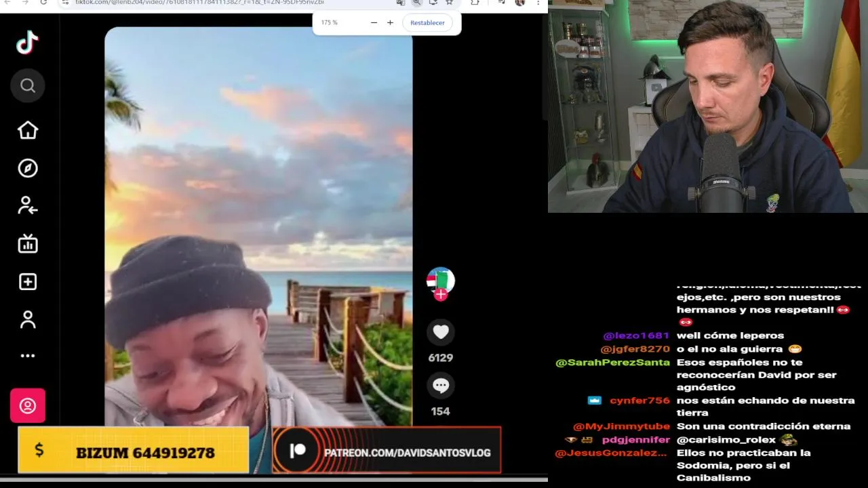
Task: Open the Following feed icon
Action: pos(28,205)
